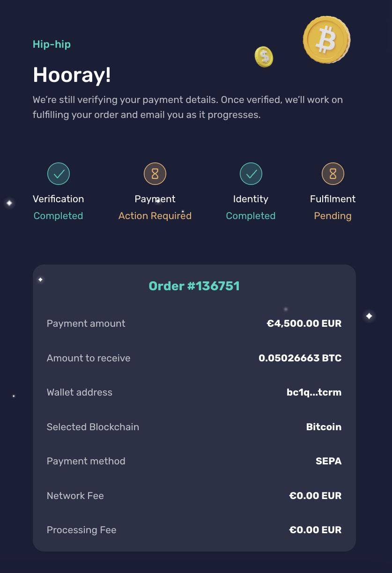Click the €4,500.00 EUR payment amount
The width and height of the screenshot is (392, 573).
(304, 323)
